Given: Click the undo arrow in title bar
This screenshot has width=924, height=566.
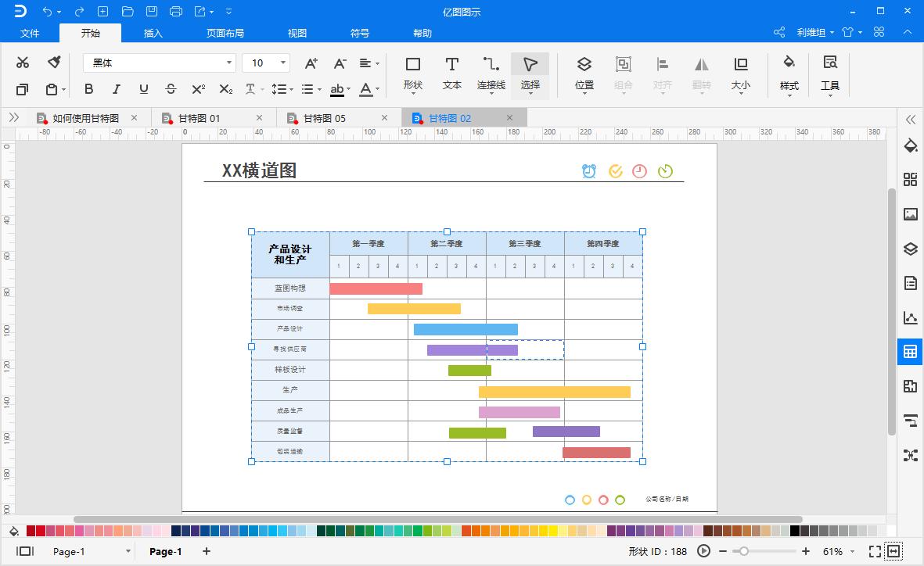Looking at the screenshot, I should click(x=47, y=12).
